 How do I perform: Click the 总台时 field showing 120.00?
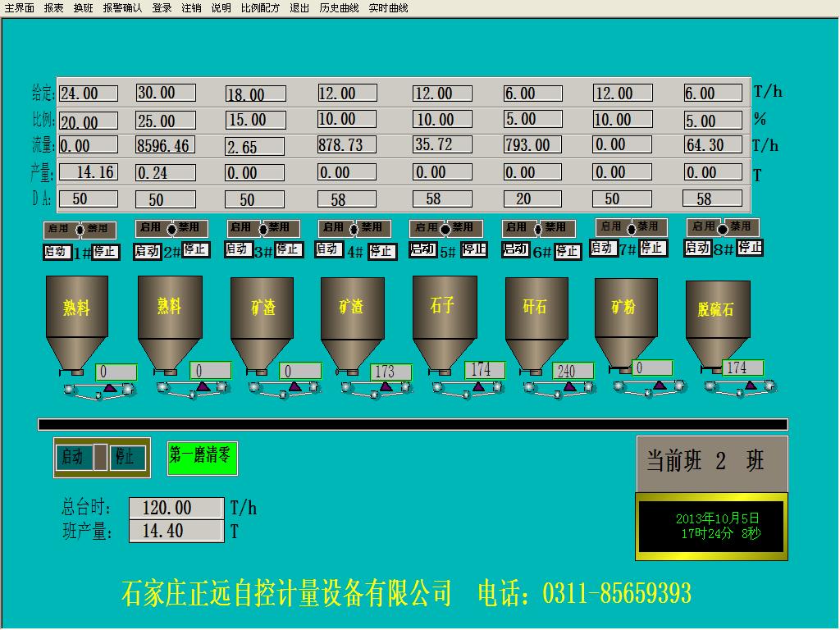pyautogui.click(x=176, y=508)
